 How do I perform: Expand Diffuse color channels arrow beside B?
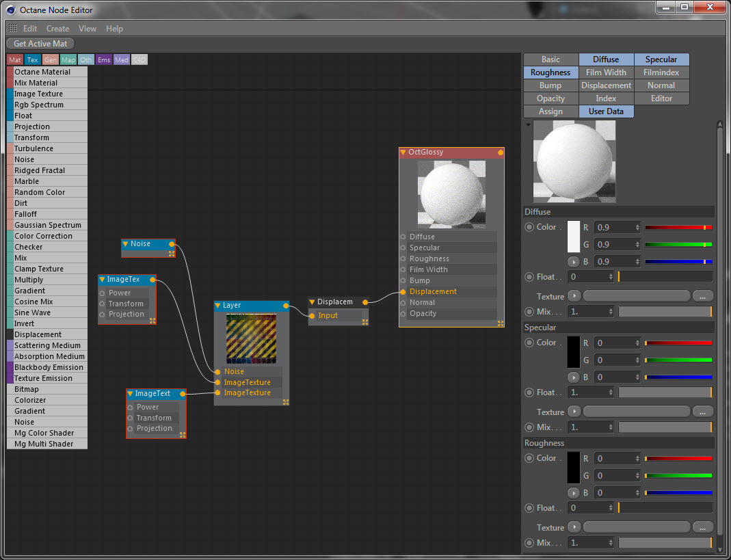(574, 262)
